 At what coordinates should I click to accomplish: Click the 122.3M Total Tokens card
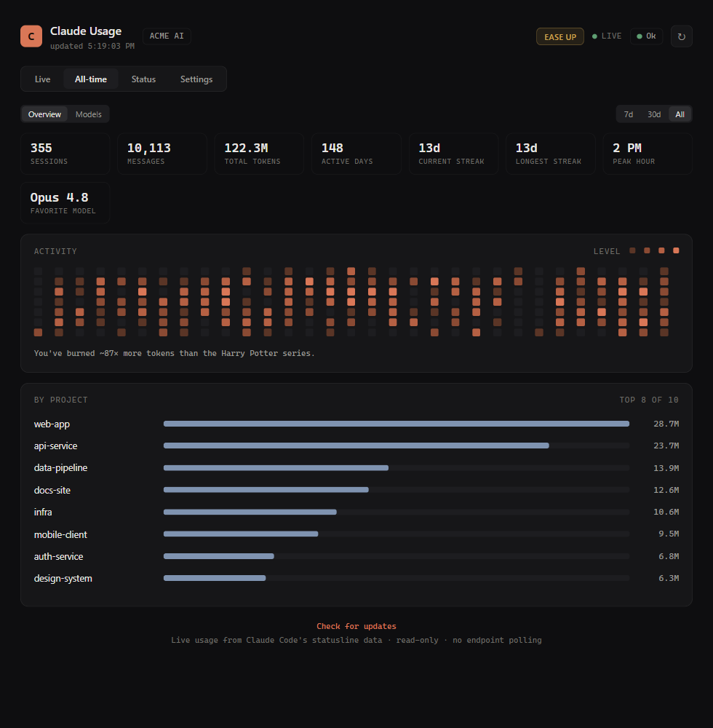tap(259, 154)
